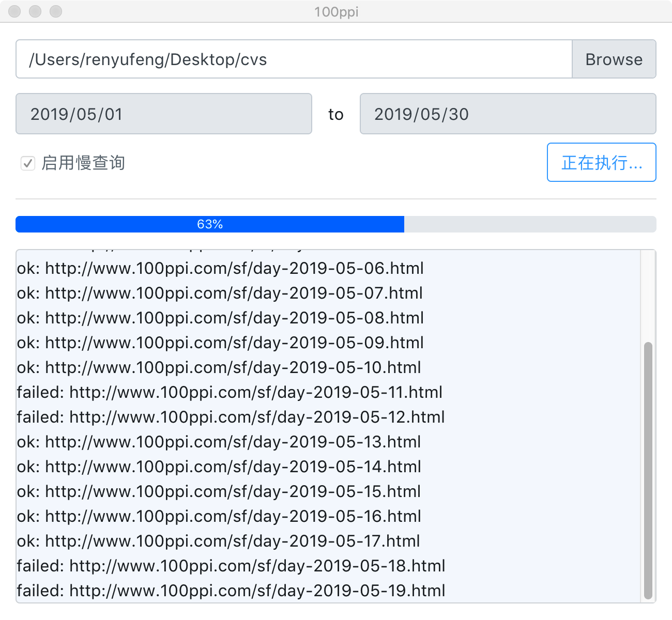Screen dimensions: 672x620
Task: Toggle the 启用慢查询 checkbox
Action: pyautogui.click(x=28, y=163)
